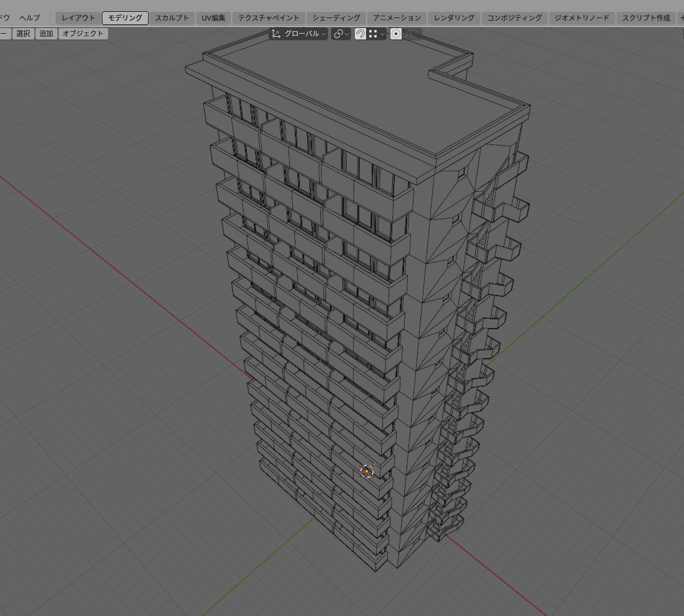Click the オブジェクト menu button
This screenshot has height=616, width=684.
tap(83, 34)
